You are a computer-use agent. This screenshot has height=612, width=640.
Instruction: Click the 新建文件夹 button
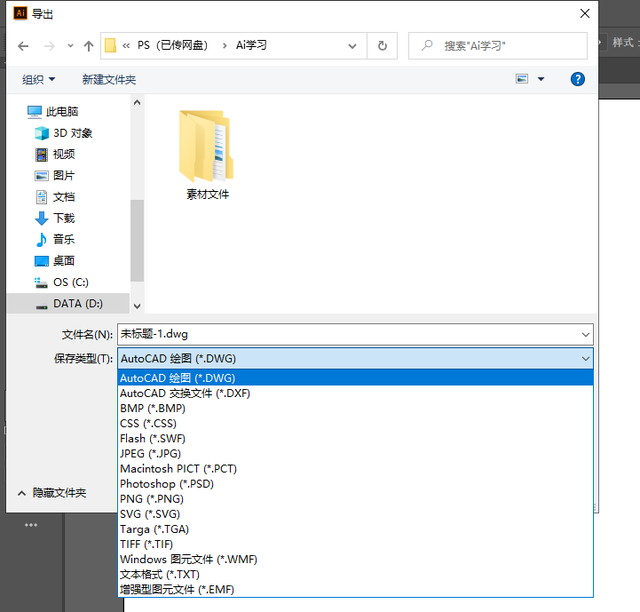pyautogui.click(x=109, y=79)
